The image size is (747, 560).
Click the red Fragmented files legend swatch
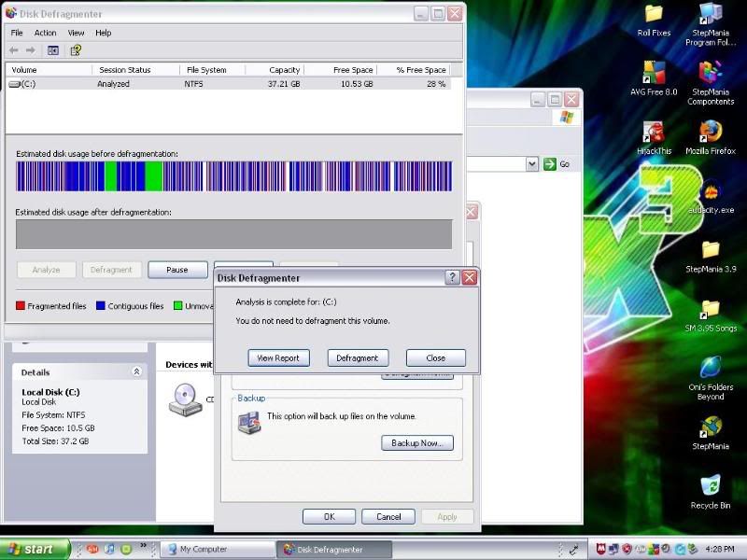coord(21,305)
